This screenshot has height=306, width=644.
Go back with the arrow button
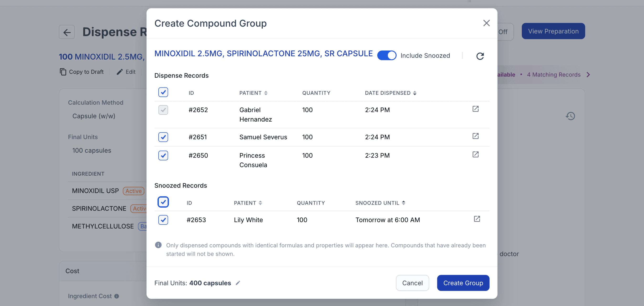pos(67,32)
